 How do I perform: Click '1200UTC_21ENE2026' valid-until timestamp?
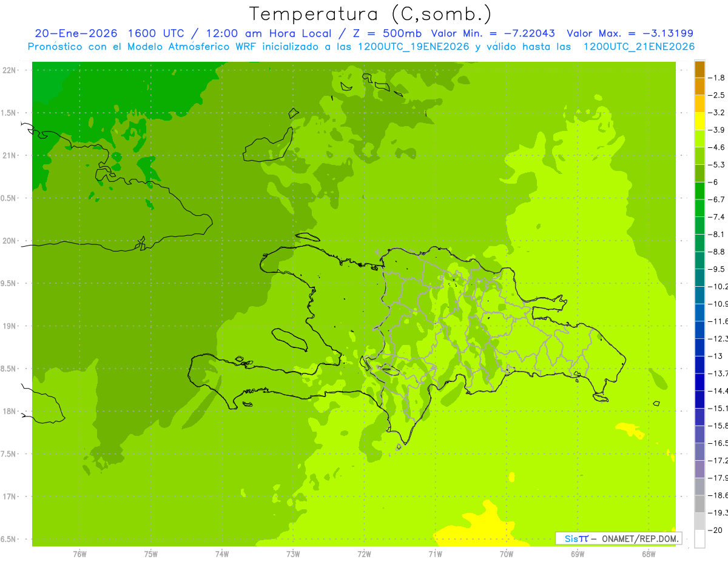pos(639,47)
